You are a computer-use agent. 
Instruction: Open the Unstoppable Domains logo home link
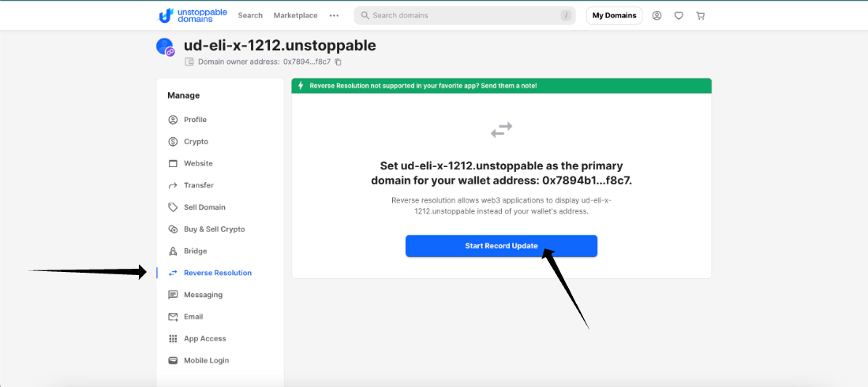click(x=193, y=16)
